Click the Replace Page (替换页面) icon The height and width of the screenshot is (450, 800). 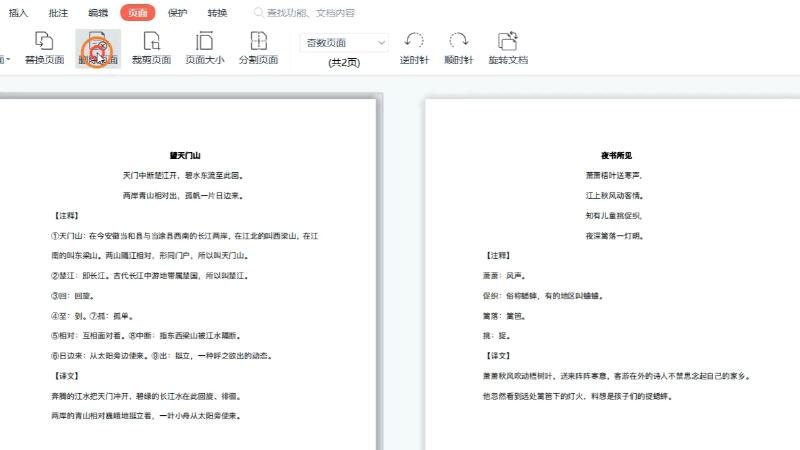point(44,42)
